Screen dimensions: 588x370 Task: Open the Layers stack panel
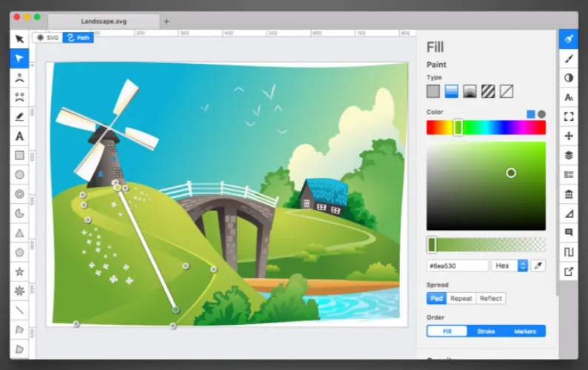tap(569, 155)
